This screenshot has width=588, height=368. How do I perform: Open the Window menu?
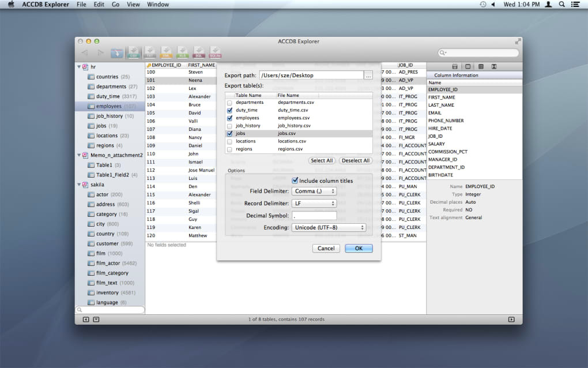click(x=158, y=5)
